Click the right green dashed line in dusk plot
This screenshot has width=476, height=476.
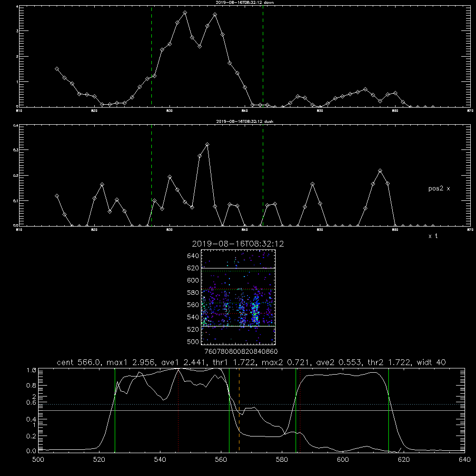263,175
